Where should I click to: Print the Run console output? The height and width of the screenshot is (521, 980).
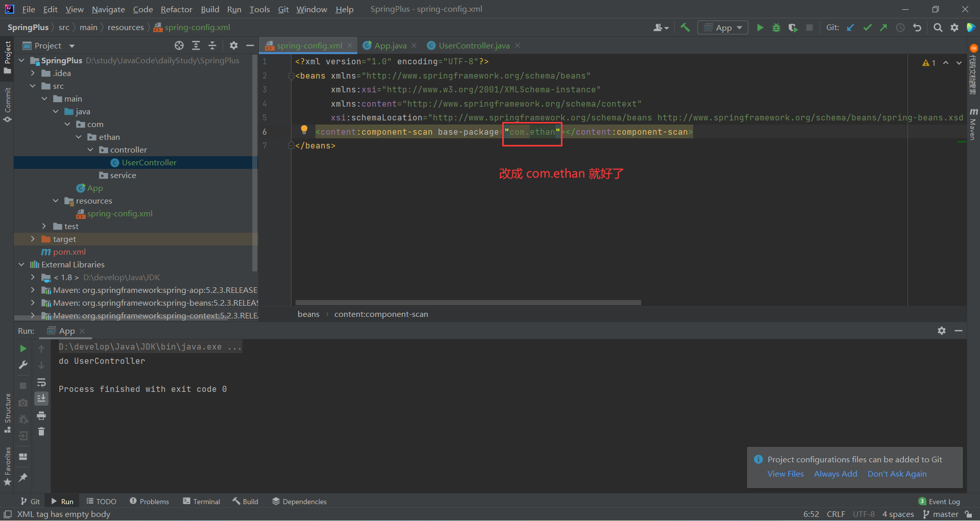click(41, 415)
